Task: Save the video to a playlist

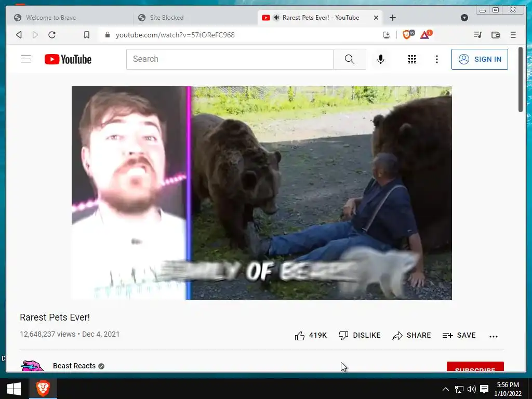Action: [459, 336]
